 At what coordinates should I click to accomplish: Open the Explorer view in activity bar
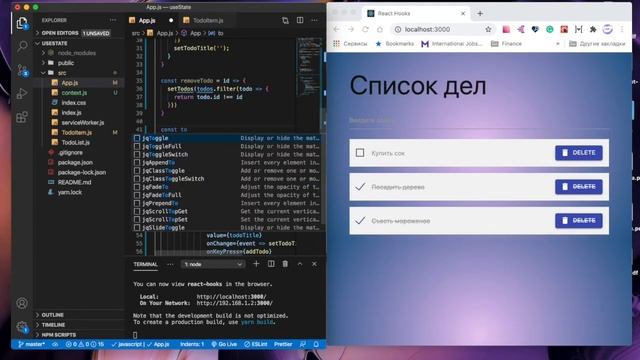pos(22,23)
